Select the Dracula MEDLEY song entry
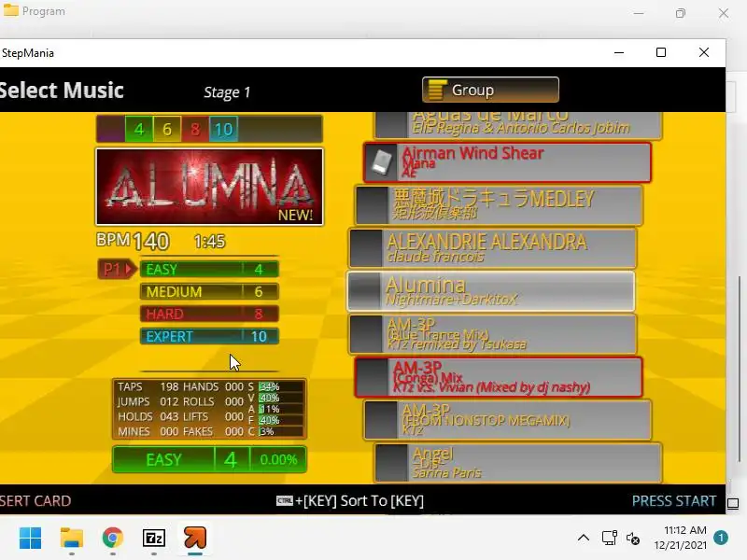This screenshot has width=747, height=560. coord(499,204)
